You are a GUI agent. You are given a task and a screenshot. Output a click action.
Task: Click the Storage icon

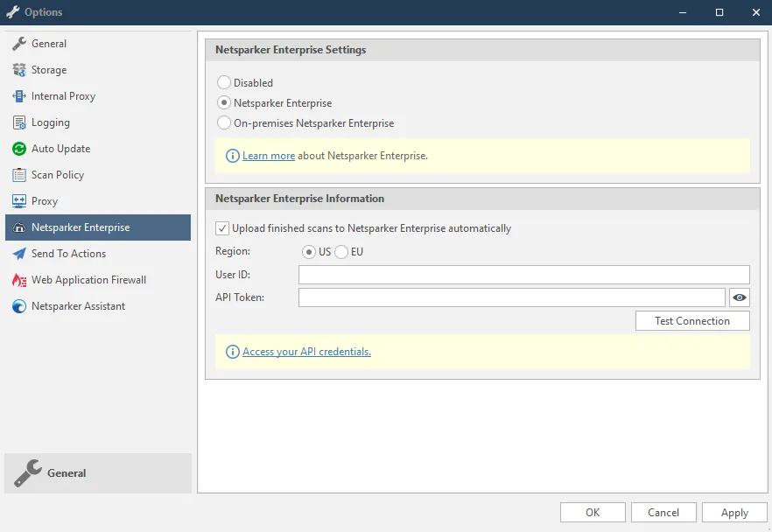19,70
